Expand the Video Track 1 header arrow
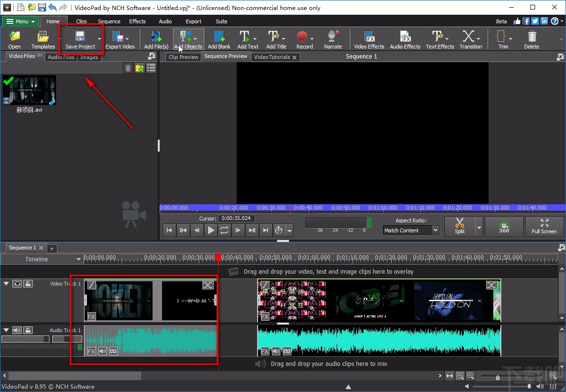The image size is (566, 392). coord(7,283)
